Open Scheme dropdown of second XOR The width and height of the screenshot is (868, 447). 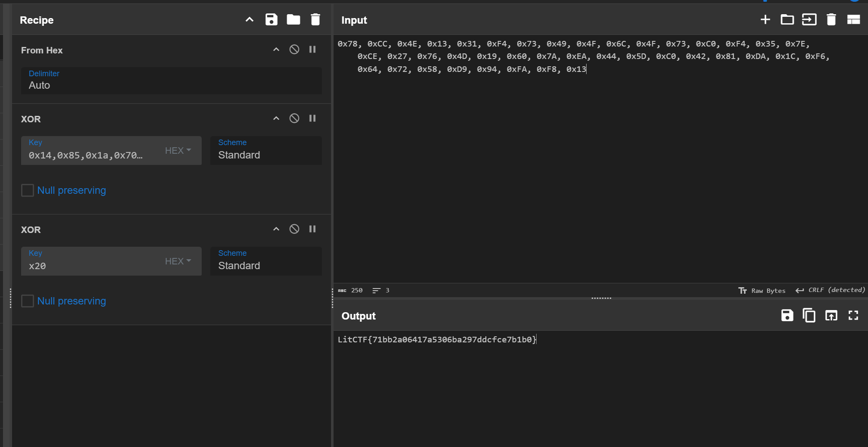click(266, 261)
